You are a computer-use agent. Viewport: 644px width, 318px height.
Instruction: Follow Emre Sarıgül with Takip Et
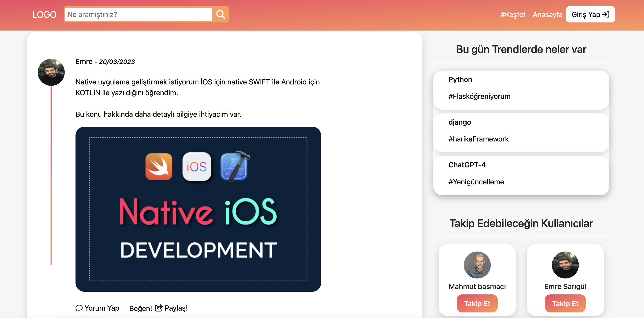565,303
